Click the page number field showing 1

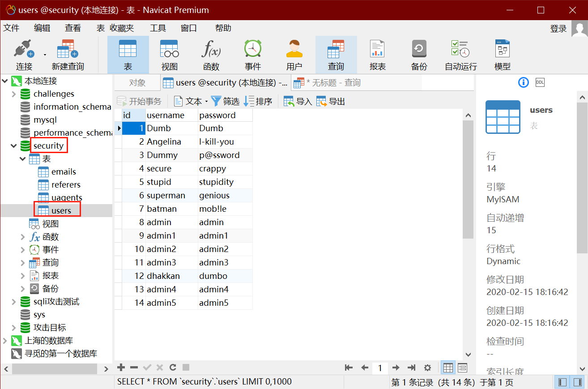[380, 368]
